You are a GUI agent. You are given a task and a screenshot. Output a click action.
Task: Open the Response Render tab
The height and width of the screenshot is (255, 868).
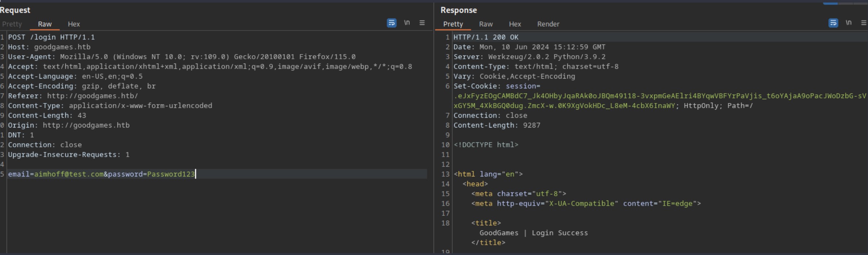548,24
